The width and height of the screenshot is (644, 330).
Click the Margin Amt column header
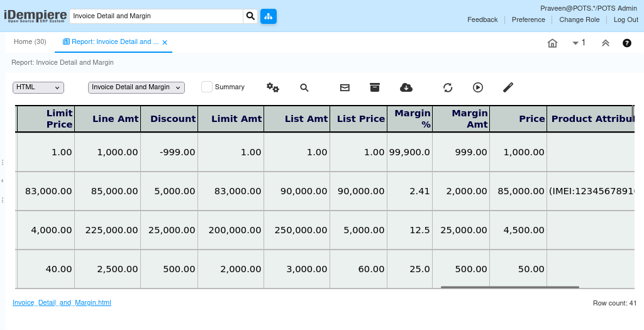461,119
